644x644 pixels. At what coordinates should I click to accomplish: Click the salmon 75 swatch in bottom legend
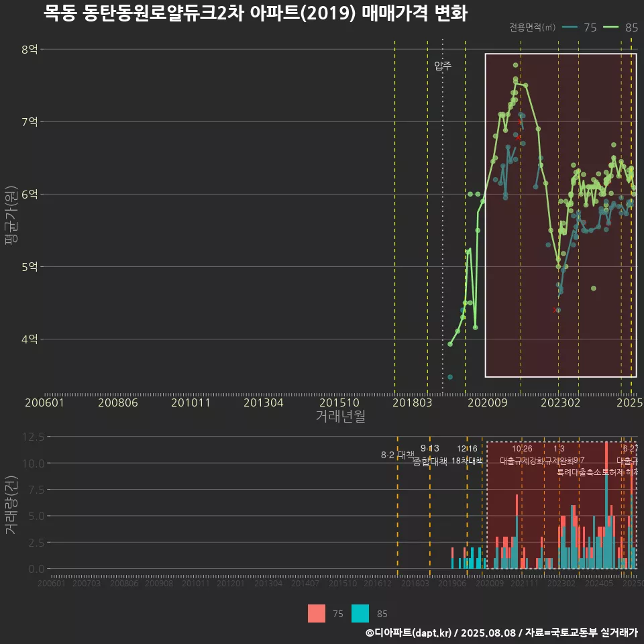pyautogui.click(x=316, y=613)
